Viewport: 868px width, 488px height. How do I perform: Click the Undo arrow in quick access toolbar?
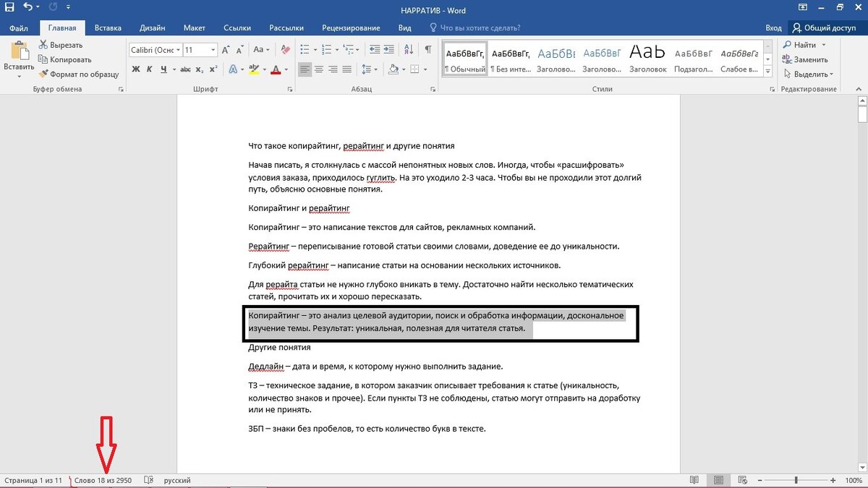[27, 7]
